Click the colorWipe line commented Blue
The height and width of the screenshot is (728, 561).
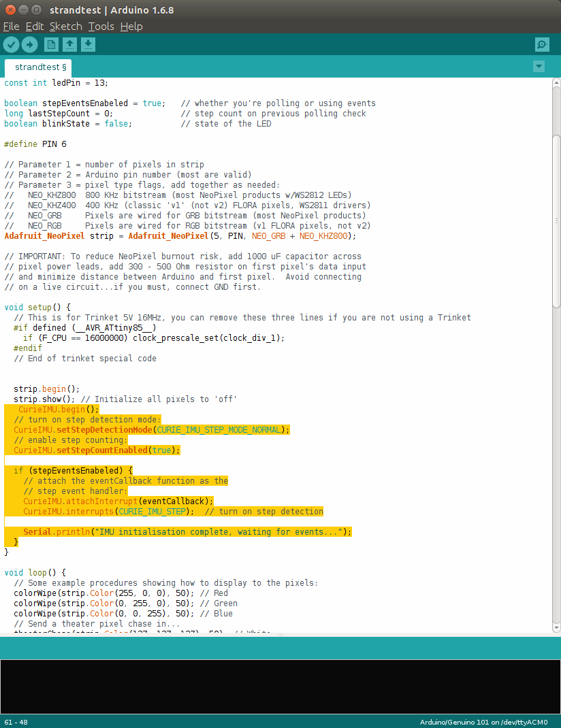point(123,614)
